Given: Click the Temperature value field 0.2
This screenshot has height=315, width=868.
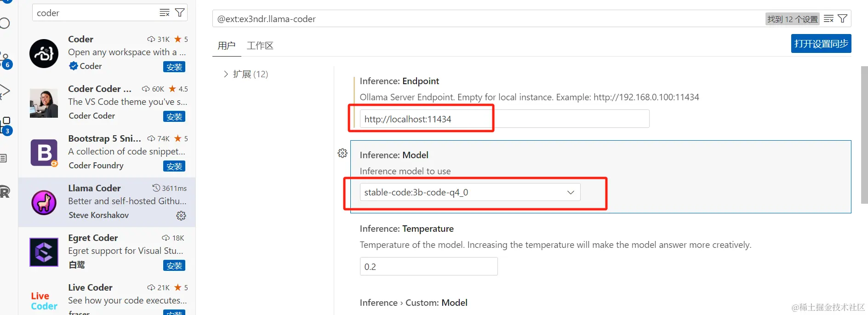Looking at the screenshot, I should [428, 267].
